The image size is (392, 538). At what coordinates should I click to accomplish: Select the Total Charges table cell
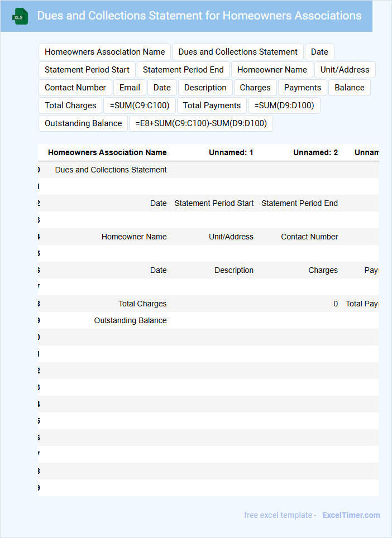click(x=142, y=304)
